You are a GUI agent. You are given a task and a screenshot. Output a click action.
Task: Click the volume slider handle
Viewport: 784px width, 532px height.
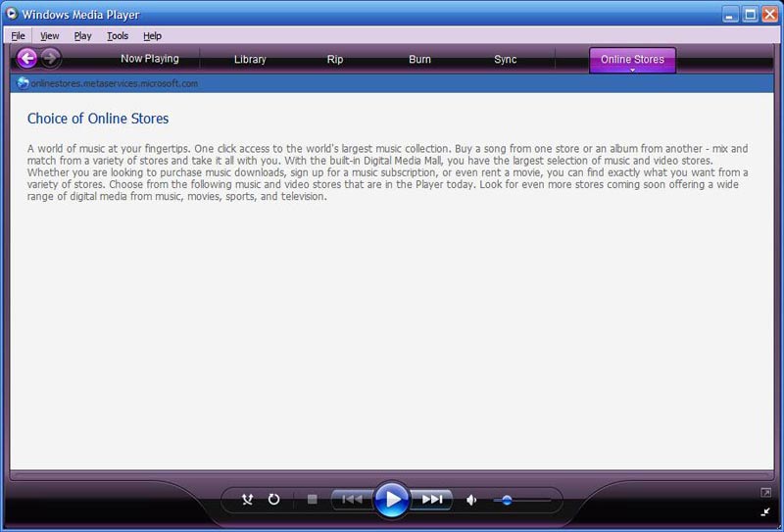tap(507, 500)
